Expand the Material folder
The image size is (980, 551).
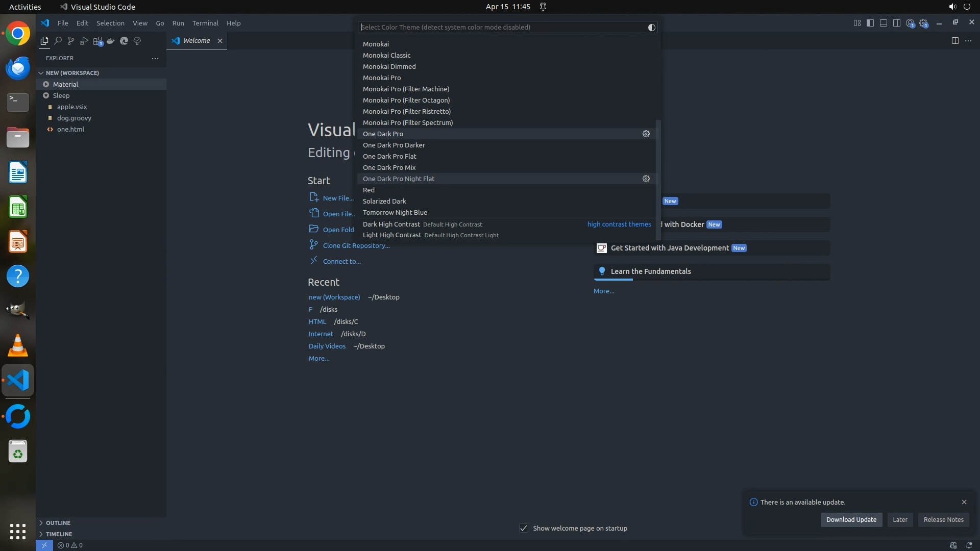tap(65, 84)
